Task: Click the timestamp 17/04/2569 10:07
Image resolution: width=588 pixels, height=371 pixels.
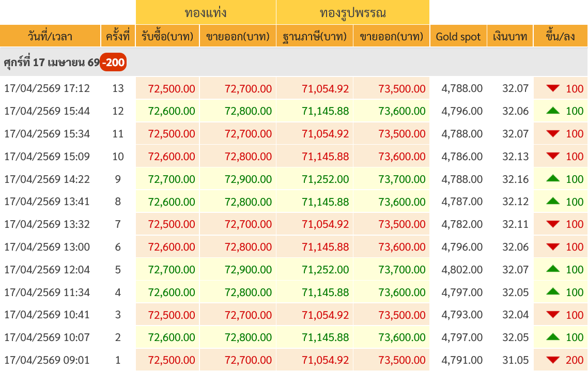Action: coord(47,337)
